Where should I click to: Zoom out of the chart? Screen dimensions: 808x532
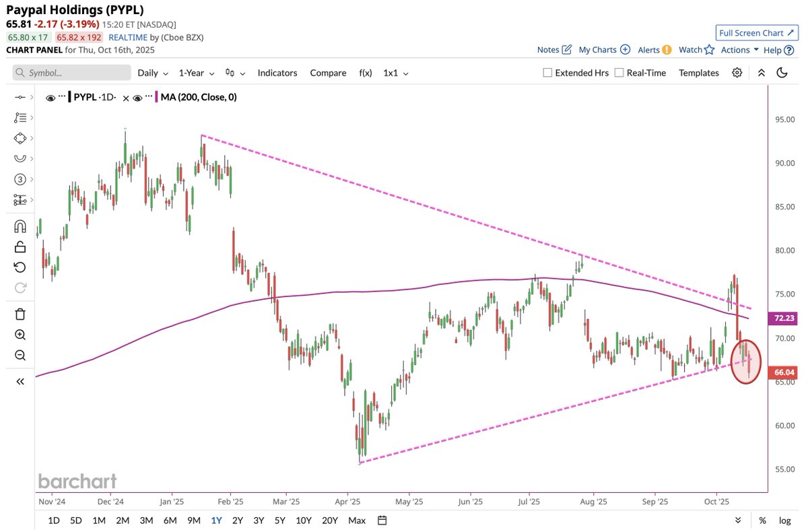(20, 356)
